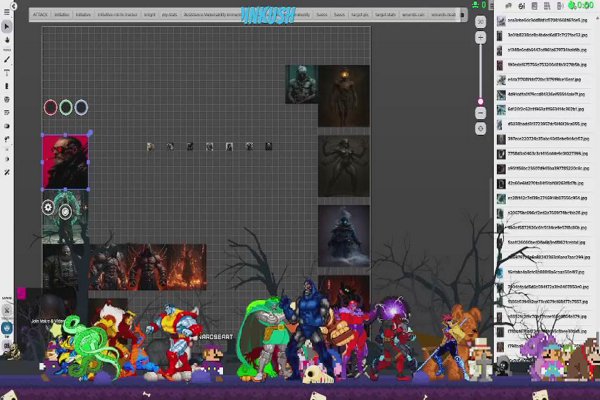The height and width of the screenshot is (400, 600).
Task: Run the knight macro button
Action: 150,15
